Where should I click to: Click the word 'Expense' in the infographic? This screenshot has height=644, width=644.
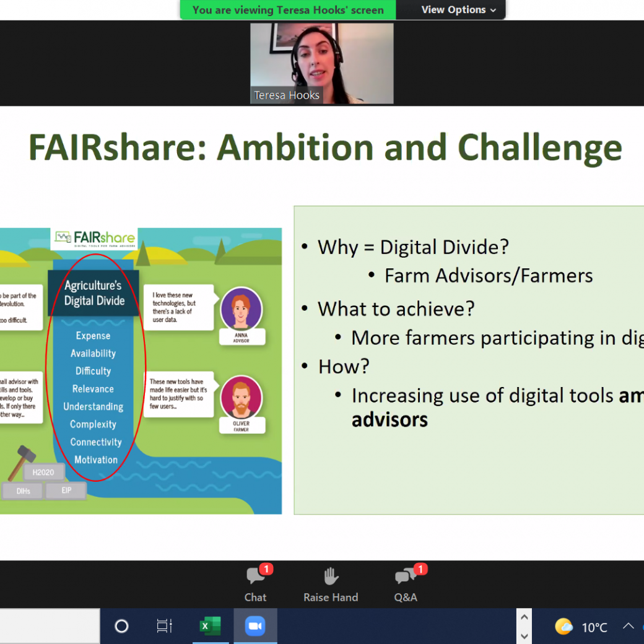[x=94, y=336]
